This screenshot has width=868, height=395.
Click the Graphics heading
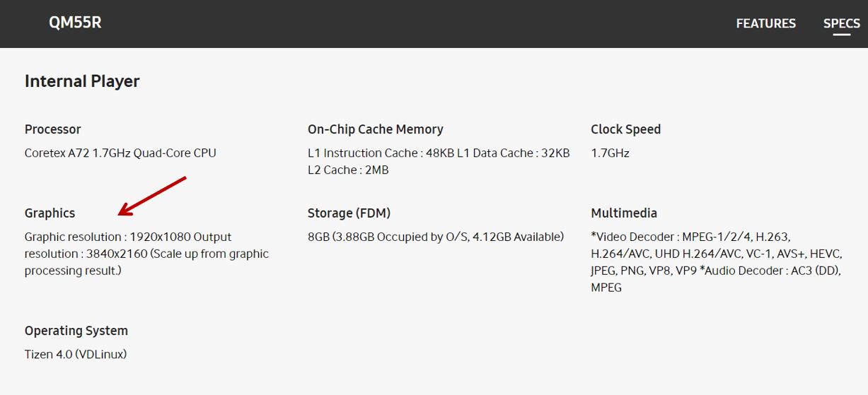[50, 213]
